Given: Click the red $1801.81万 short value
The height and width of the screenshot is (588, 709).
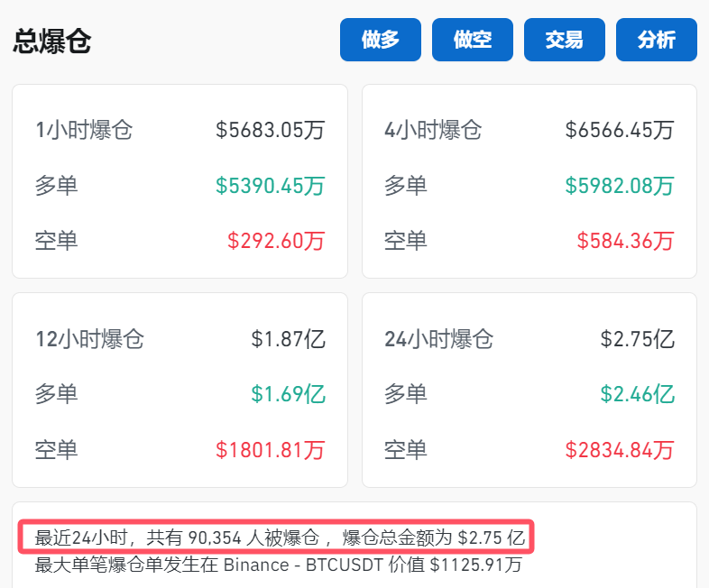Looking at the screenshot, I should 270,449.
